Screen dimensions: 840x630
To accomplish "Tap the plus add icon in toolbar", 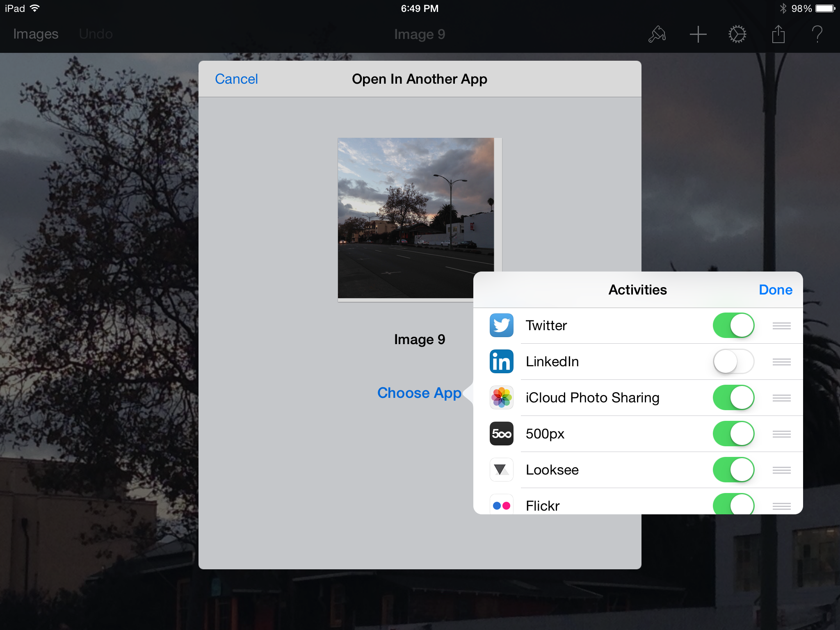I will [698, 34].
